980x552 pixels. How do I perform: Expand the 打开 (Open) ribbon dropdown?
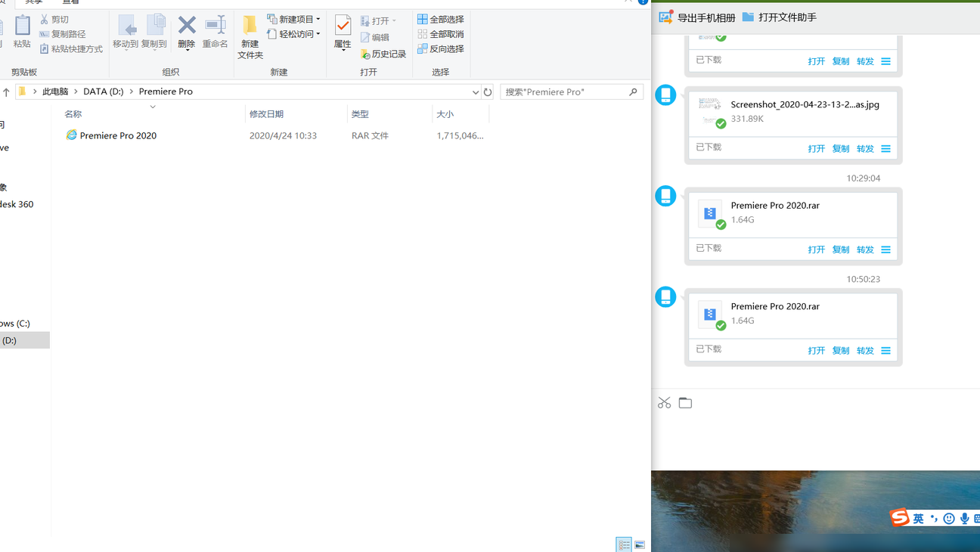pyautogui.click(x=394, y=21)
